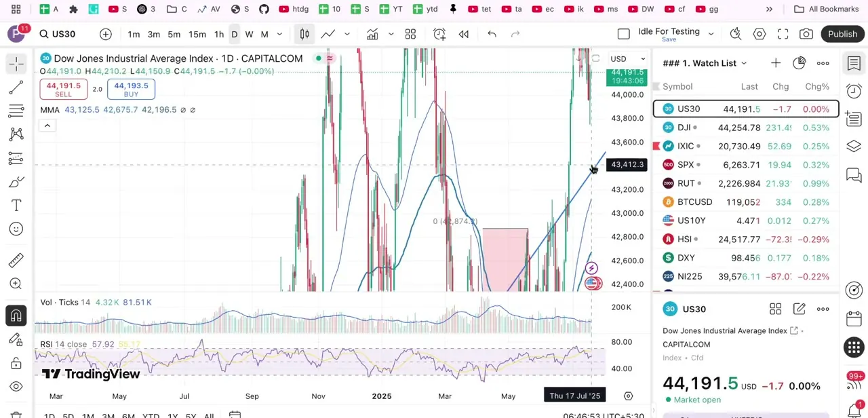Take a chart snapshot

(806, 34)
